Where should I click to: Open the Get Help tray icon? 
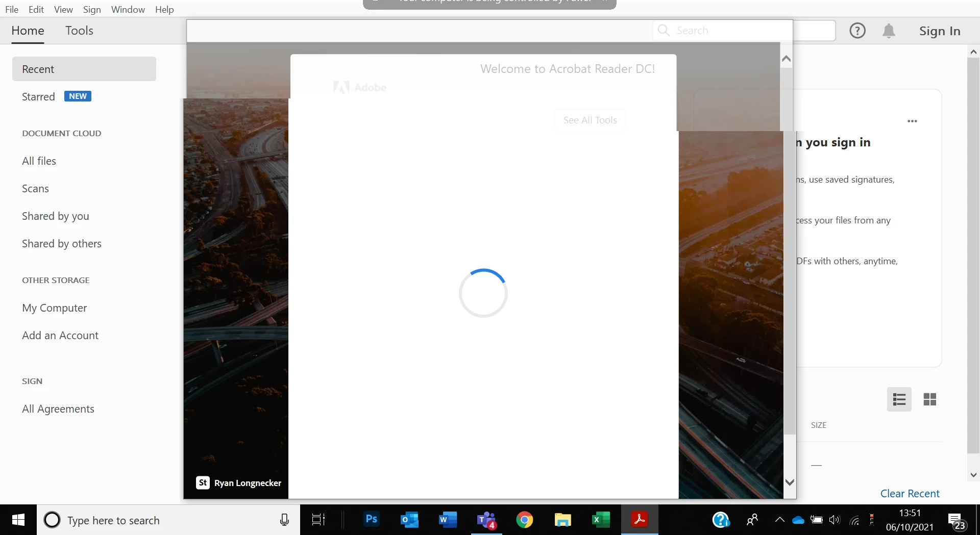pyautogui.click(x=721, y=520)
